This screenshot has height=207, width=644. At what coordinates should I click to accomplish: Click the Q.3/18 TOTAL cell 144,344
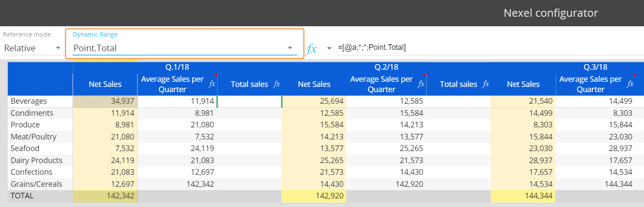point(523,196)
